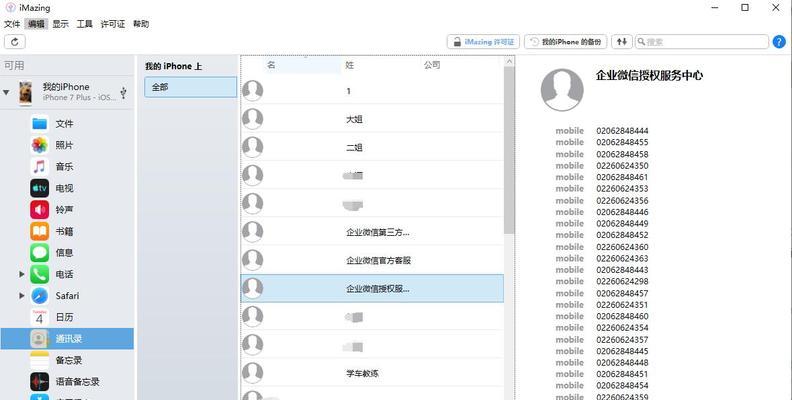The width and height of the screenshot is (792, 400).
Task: Click the 企业微信授权服务中心 detail title
Action: point(649,75)
